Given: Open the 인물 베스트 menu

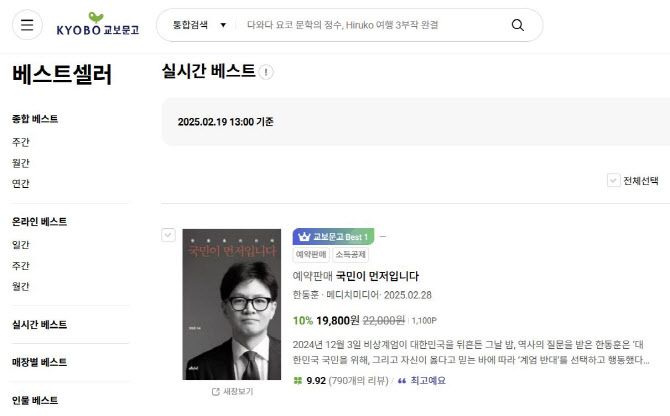Looking at the screenshot, I should click(35, 400).
